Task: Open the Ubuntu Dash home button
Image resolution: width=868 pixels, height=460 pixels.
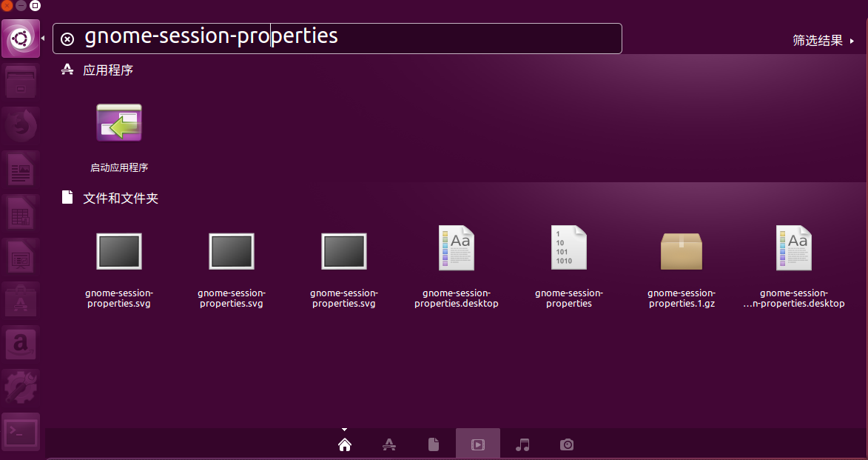Action: [21, 39]
